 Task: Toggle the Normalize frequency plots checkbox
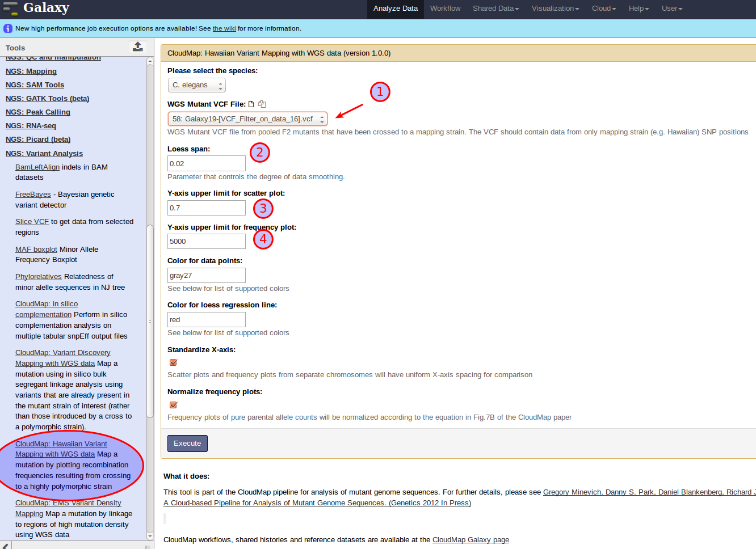[174, 405]
